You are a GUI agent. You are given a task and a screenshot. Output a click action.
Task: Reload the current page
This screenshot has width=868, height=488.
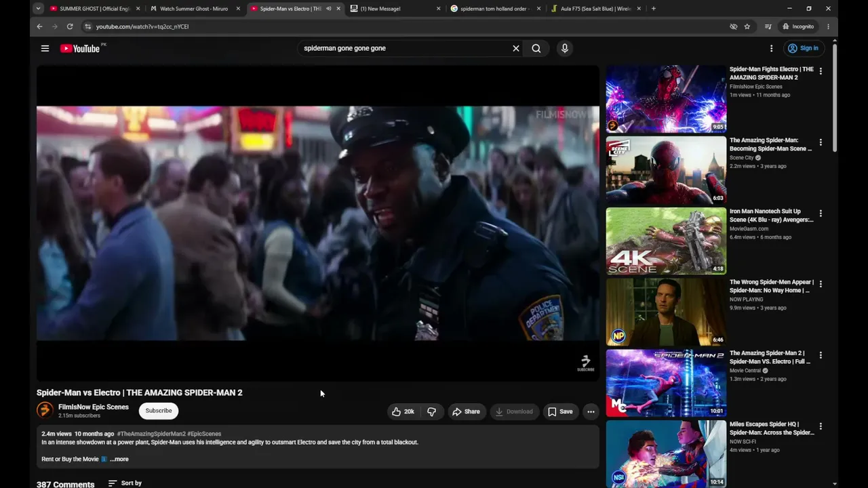[x=70, y=26]
